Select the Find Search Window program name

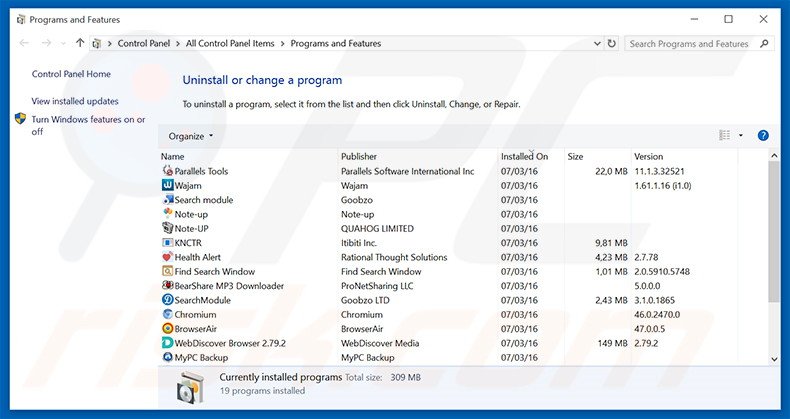tap(215, 271)
